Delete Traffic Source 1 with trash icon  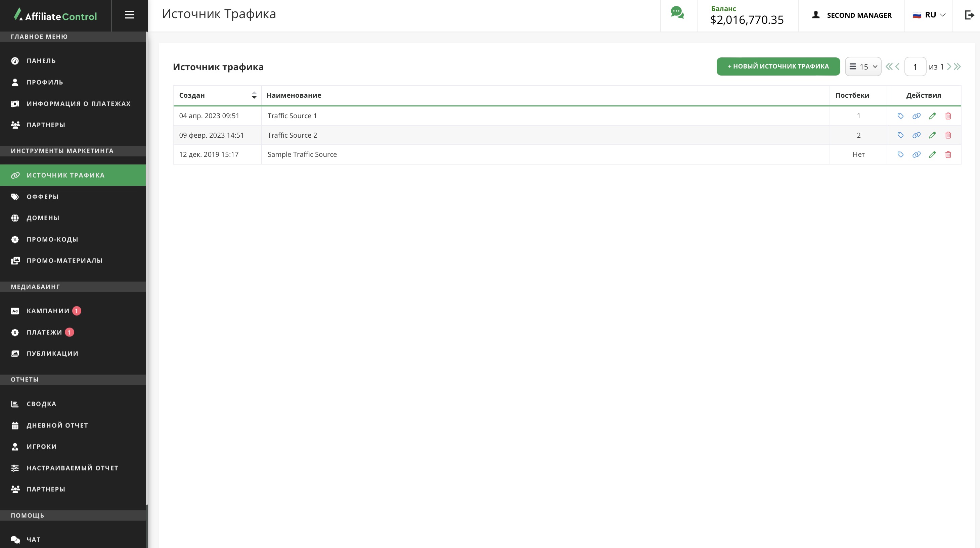948,116
